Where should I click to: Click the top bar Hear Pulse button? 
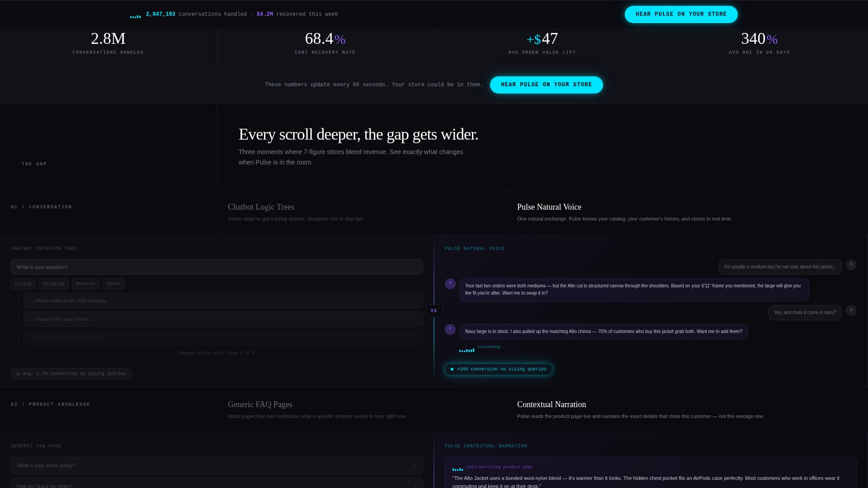click(681, 14)
